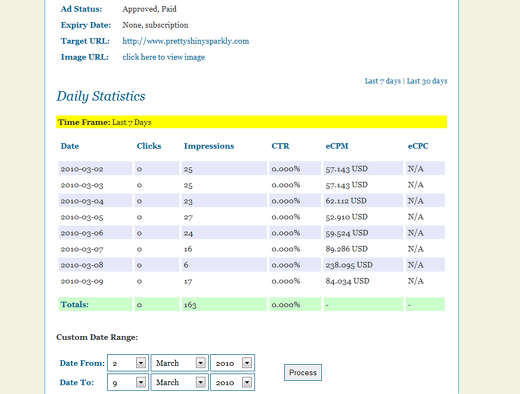The image size is (520, 394).
Task: Click the impressions value 24
Action: (x=188, y=233)
